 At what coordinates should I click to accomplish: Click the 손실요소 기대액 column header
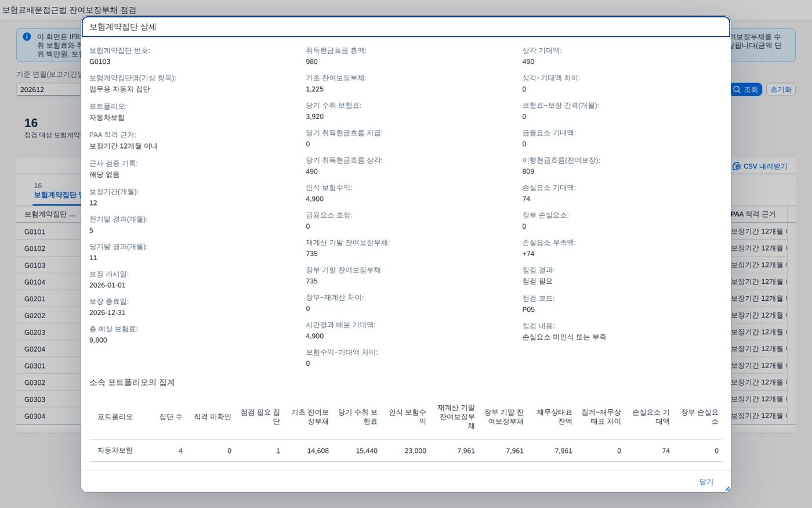tap(651, 417)
